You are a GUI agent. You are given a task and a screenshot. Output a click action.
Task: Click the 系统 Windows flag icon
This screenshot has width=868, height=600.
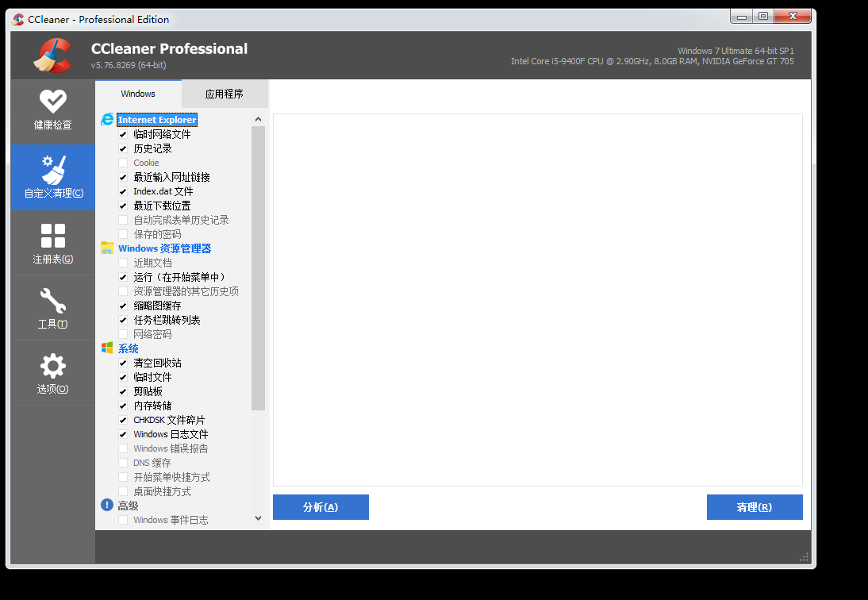tap(107, 348)
